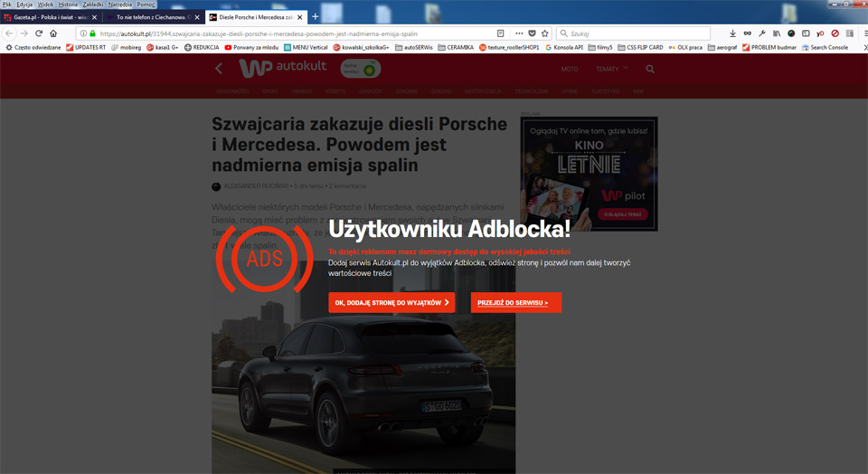Open 'MENU Vertical' bookmark
This screenshot has height=474, width=868.
(306, 48)
